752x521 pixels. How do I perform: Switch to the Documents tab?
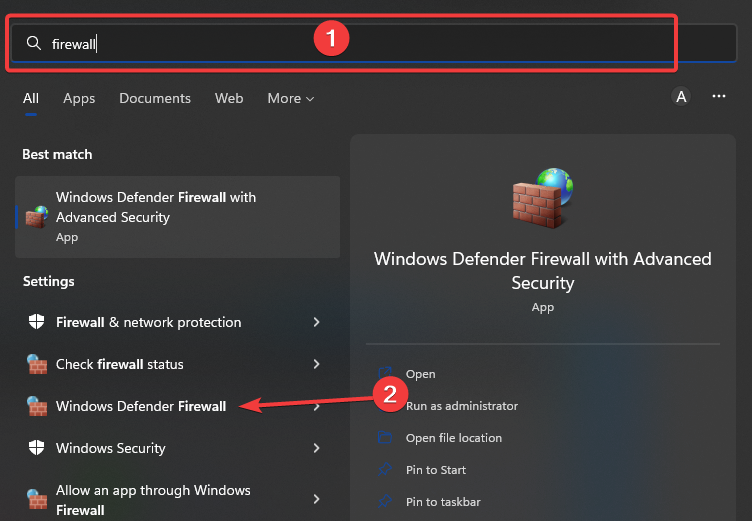(x=155, y=98)
